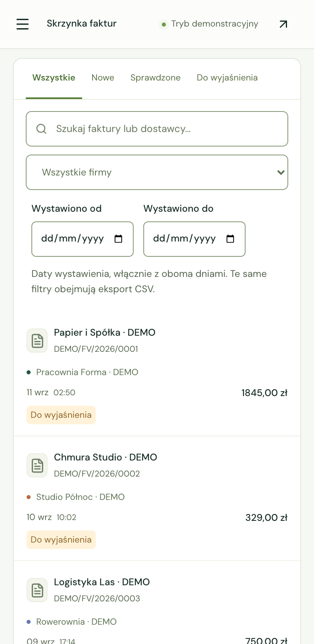314x644 pixels.
Task: Click the 1845,00 zł amount
Action: [264, 393]
